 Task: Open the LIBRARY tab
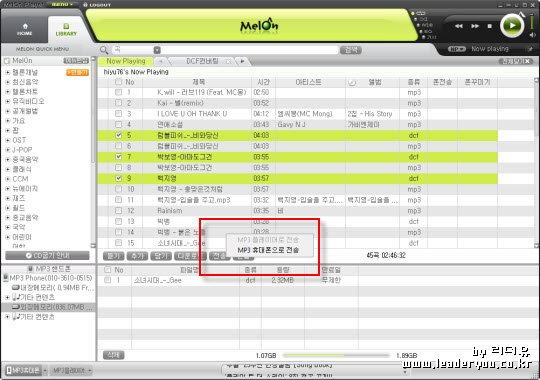[66, 30]
